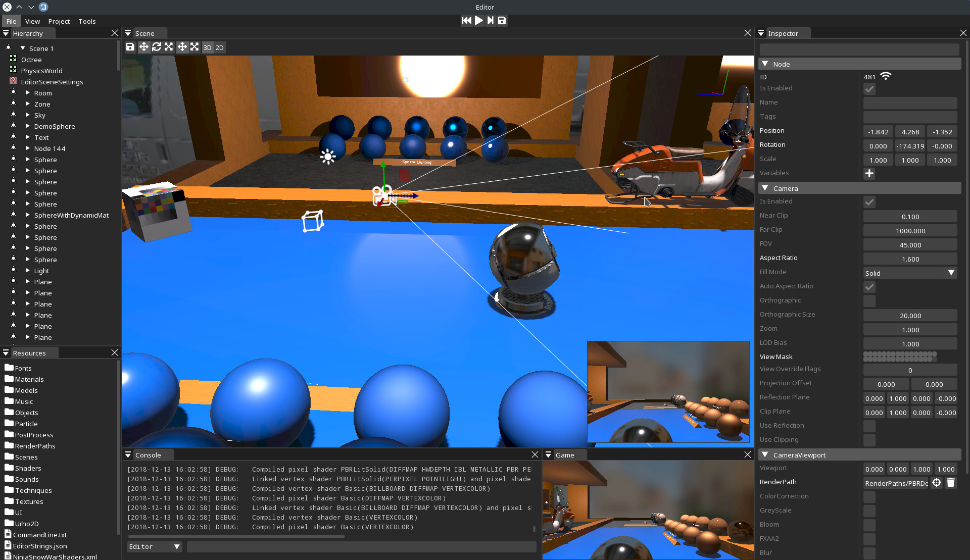
Task: Rewind the scene simulation
Action: tap(466, 20)
